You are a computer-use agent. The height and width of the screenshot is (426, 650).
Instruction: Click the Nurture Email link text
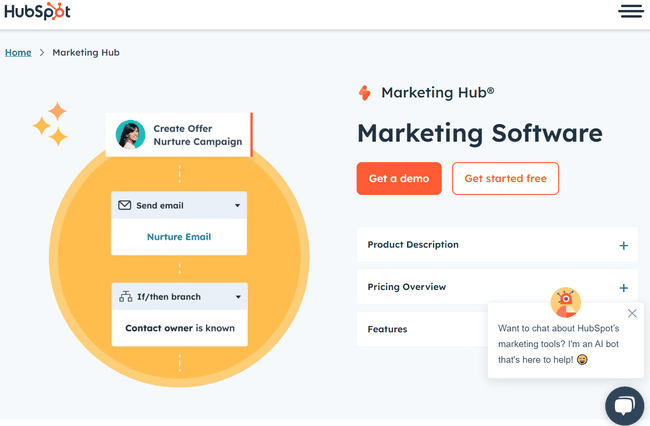[179, 237]
